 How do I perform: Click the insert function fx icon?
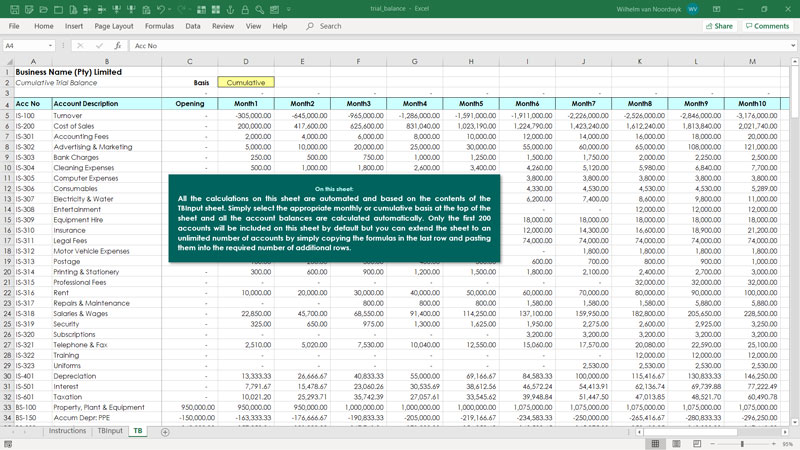pos(118,45)
